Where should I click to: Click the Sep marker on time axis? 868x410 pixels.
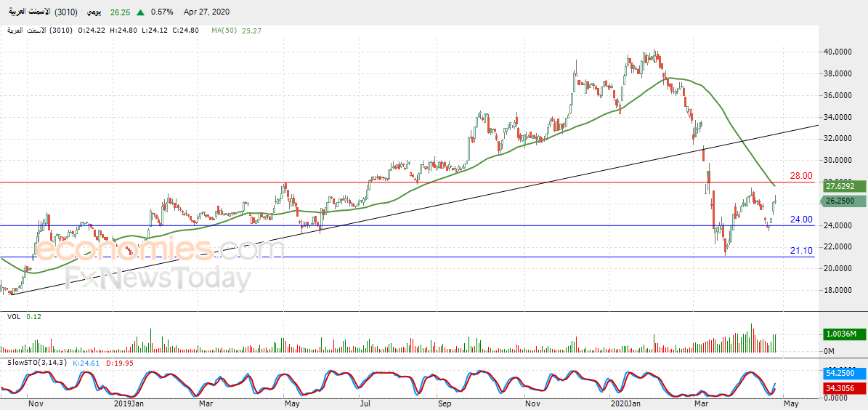coord(445,404)
